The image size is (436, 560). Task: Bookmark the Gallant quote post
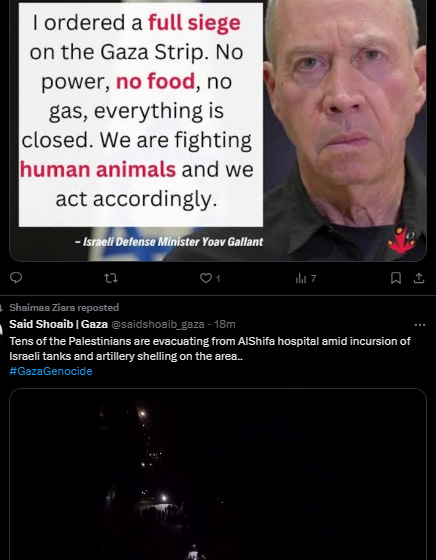click(x=396, y=278)
